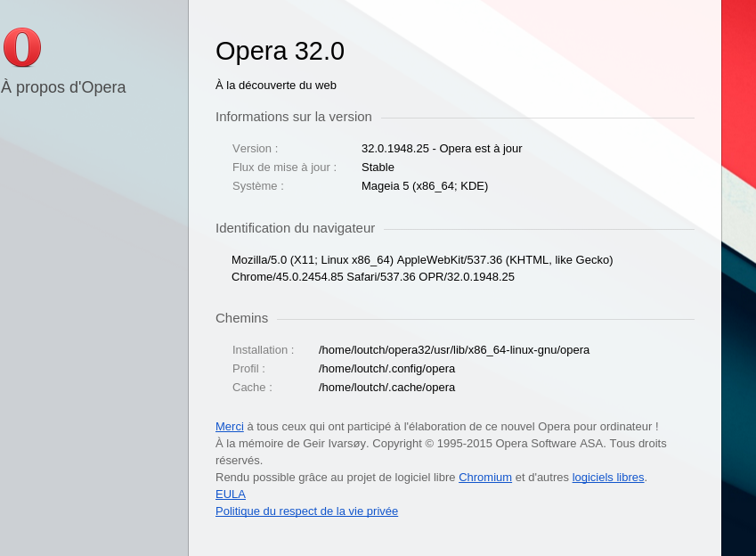Click the Mageia 5 system value

coord(425,186)
